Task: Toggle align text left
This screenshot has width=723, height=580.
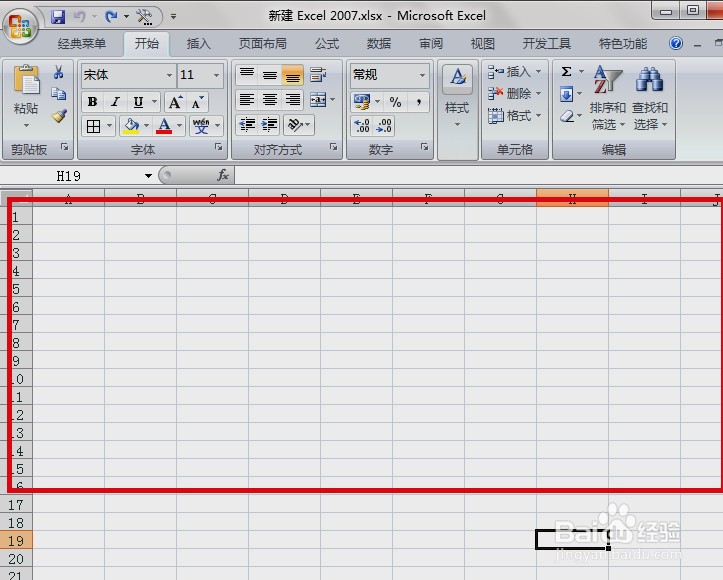Action: pos(247,100)
